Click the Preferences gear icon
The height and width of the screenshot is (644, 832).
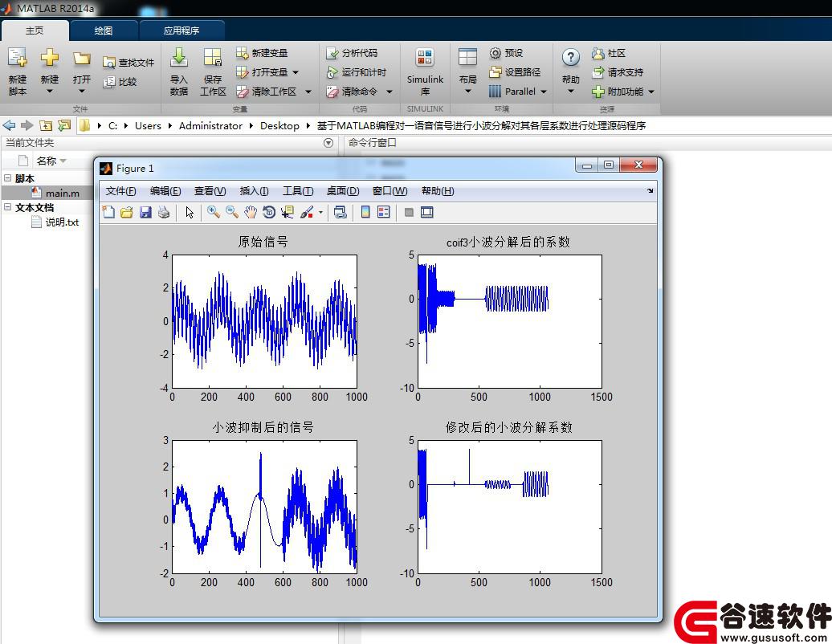[495, 53]
